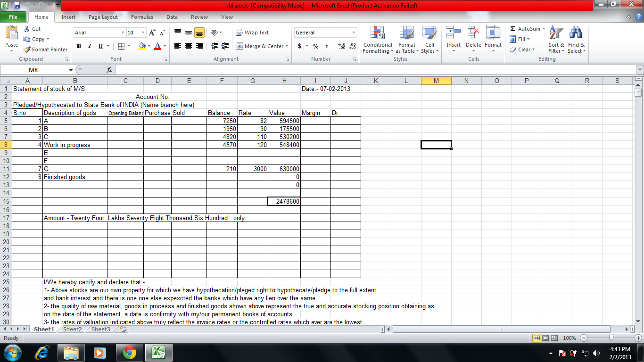Screen dimensions: 644x362
Task: Decrease font size with Shrink Font icon
Action: click(162, 33)
